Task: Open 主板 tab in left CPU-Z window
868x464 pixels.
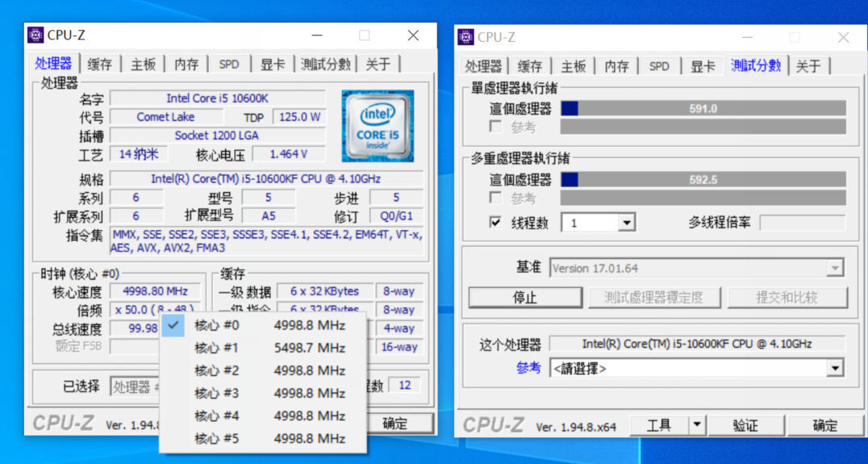Action: [143, 65]
